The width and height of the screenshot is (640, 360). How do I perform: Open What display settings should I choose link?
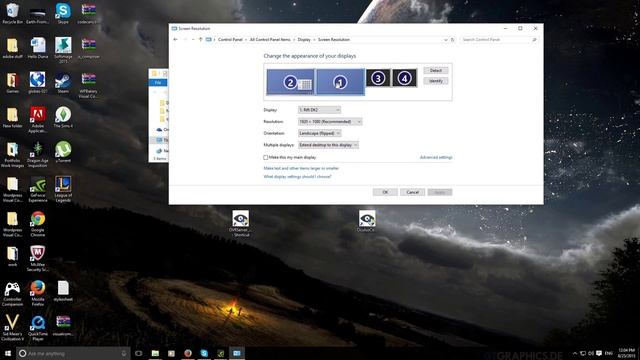point(297,177)
